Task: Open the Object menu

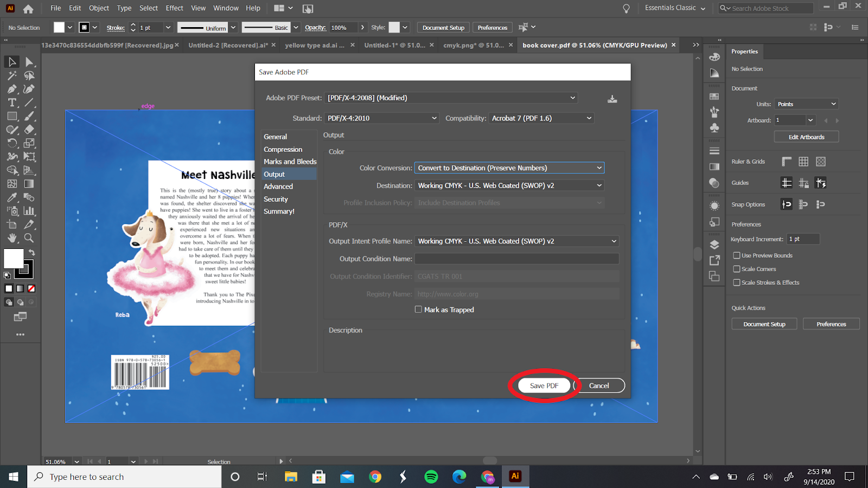Action: (99, 8)
